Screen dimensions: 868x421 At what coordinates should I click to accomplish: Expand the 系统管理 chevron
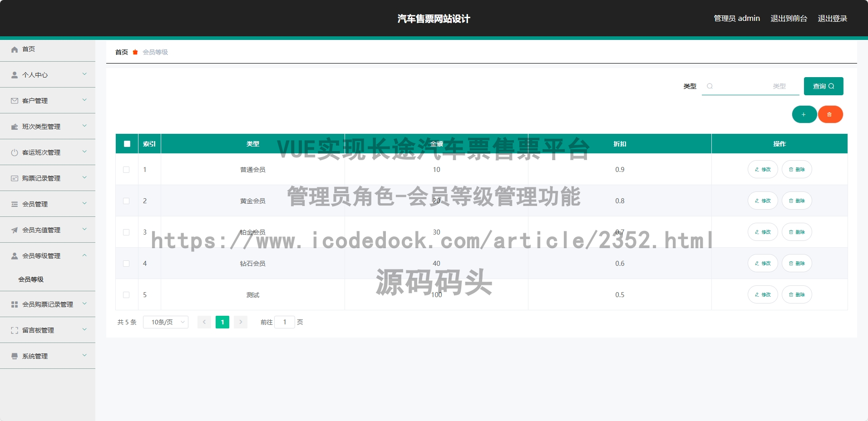84,355
